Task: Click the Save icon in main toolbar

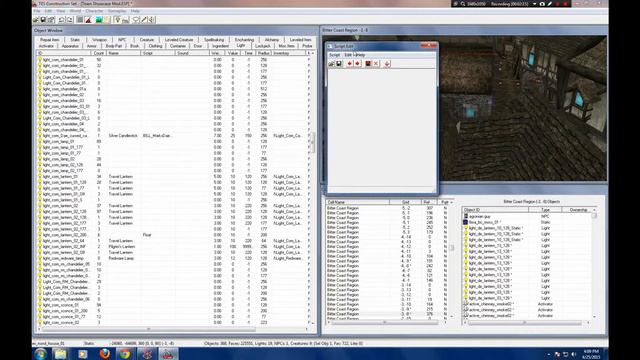Action: [x=43, y=20]
